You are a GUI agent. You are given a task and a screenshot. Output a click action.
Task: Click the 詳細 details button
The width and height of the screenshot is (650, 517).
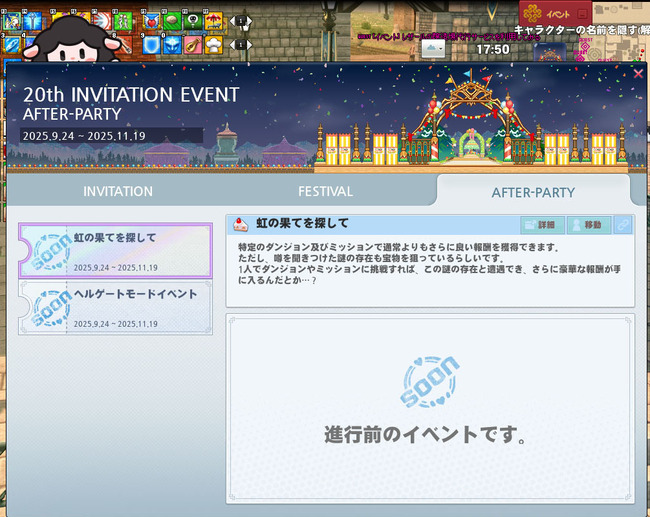542,225
